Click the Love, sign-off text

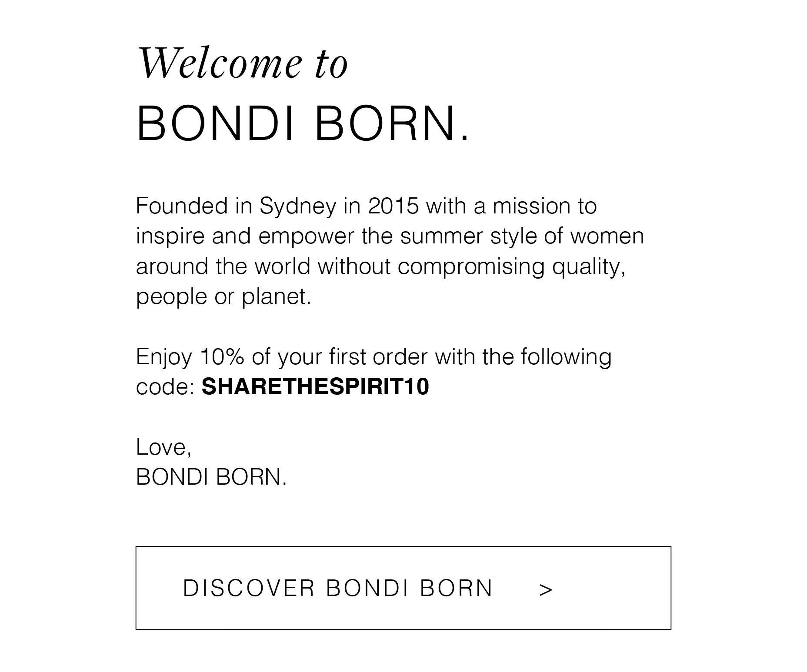(164, 447)
